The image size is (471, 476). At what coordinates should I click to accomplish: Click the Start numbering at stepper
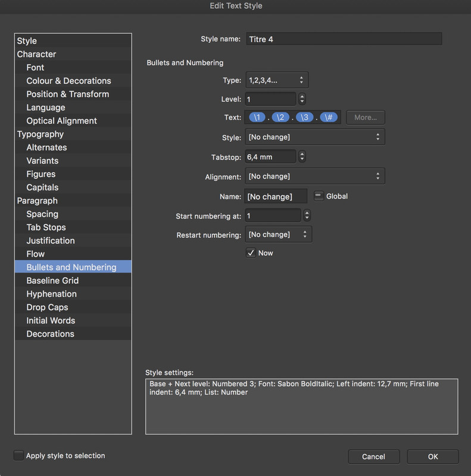click(x=307, y=215)
